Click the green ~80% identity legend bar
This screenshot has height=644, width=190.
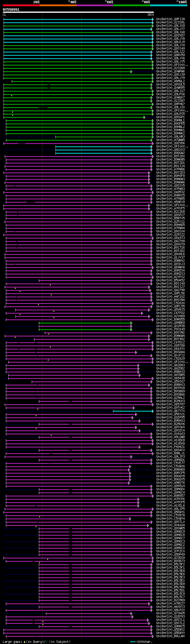[x=132, y=5]
